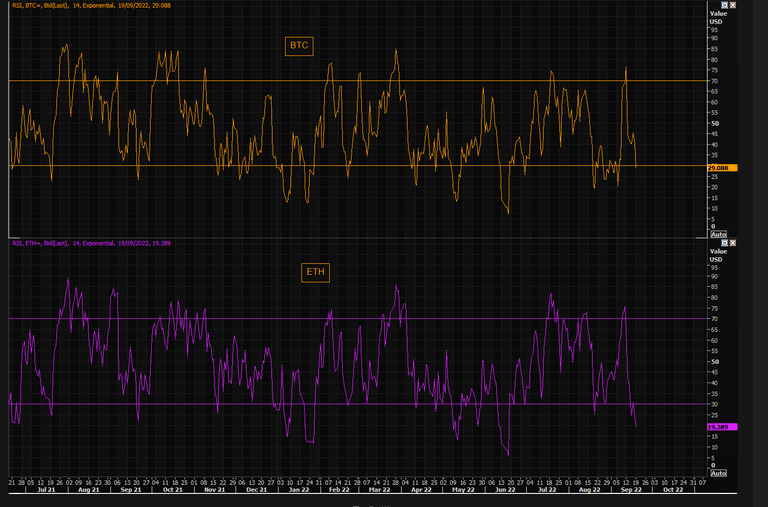Click the Auto scale button on BTC pane

coord(718,232)
